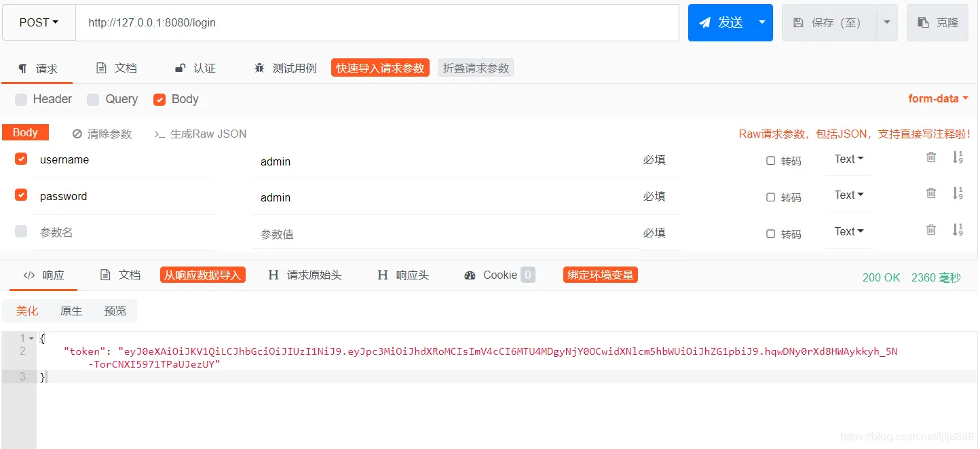Click 快速导入请求参数 button
980x449 pixels.
coord(380,68)
